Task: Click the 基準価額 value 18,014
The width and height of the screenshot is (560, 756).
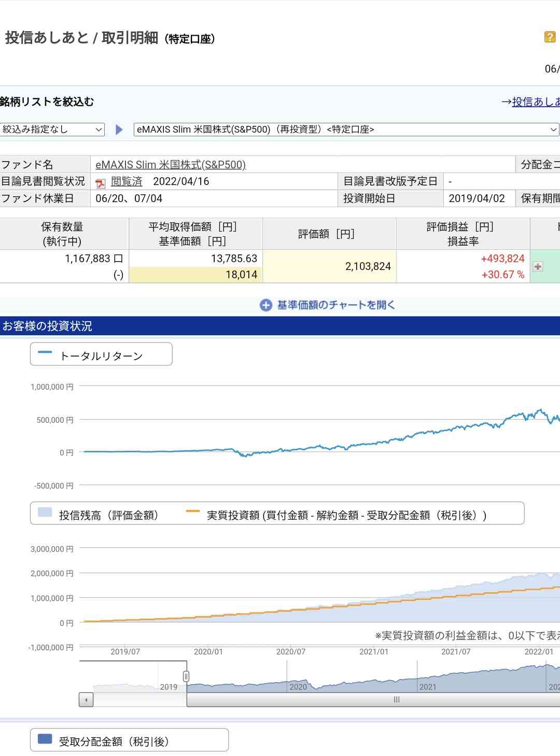Action: point(242,275)
